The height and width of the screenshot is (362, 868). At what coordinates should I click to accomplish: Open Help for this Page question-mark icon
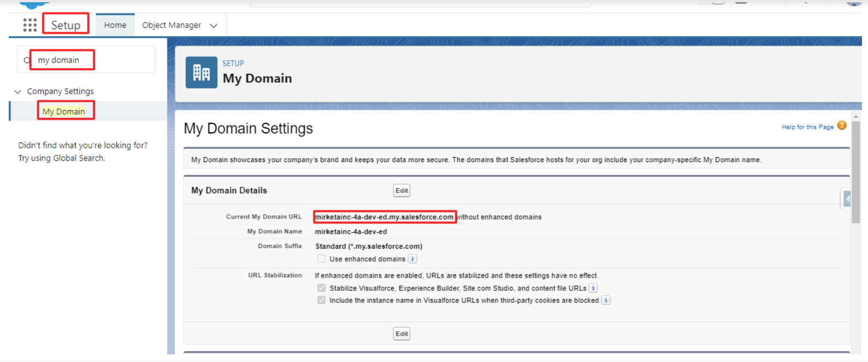point(842,125)
